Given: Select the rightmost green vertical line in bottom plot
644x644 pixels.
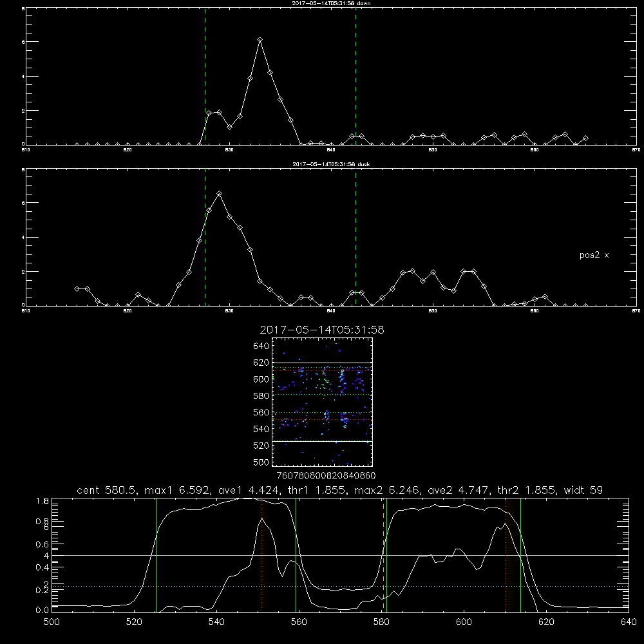Looking at the screenshot, I should (x=520, y=555).
